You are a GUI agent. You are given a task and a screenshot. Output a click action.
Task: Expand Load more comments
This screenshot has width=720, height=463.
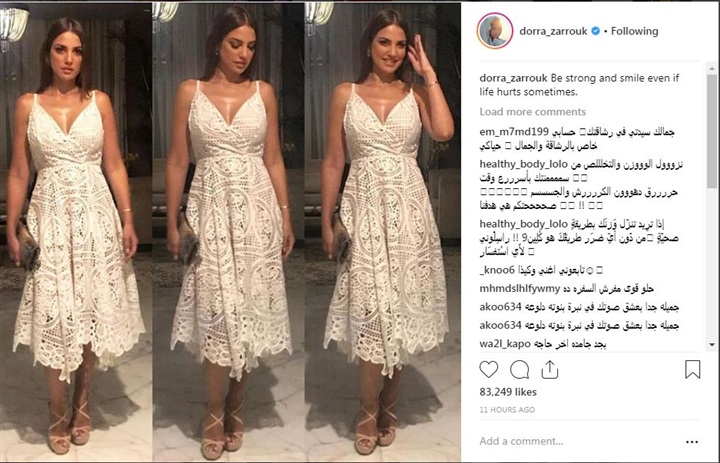pyautogui.click(x=533, y=112)
